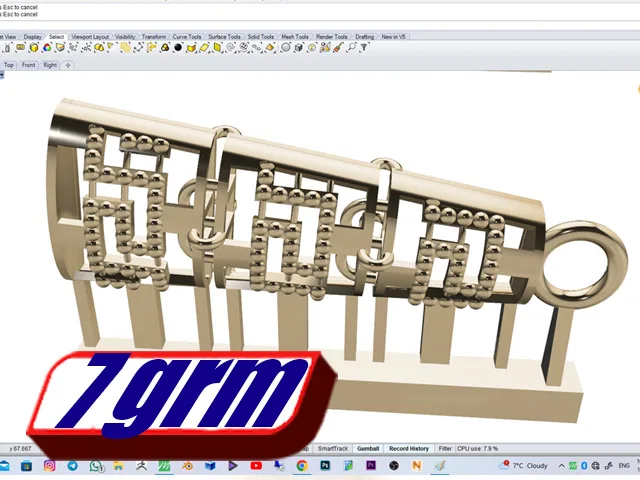
Task: Open the Drafting toolbar tab
Action: (x=364, y=37)
